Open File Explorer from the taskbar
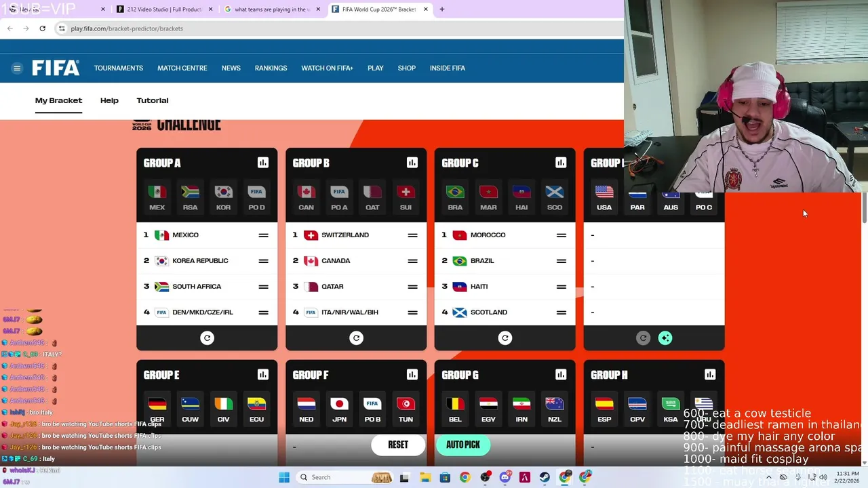868x488 pixels. coord(425,477)
